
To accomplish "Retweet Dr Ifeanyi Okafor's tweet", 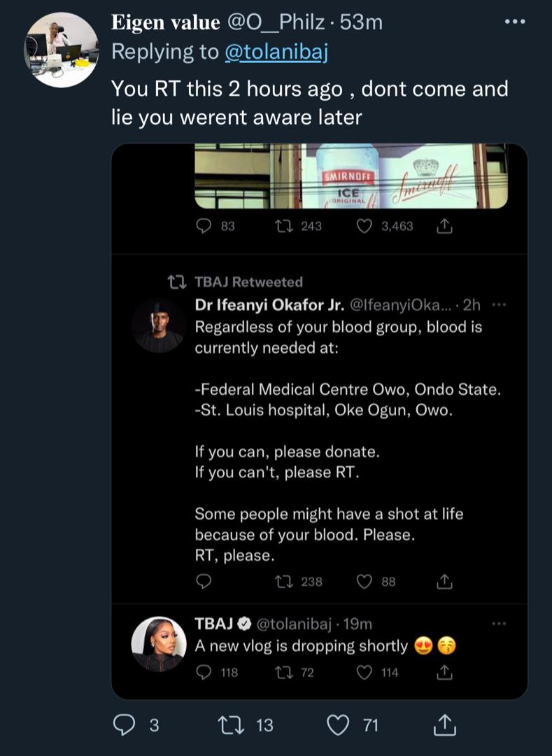I will [x=283, y=581].
